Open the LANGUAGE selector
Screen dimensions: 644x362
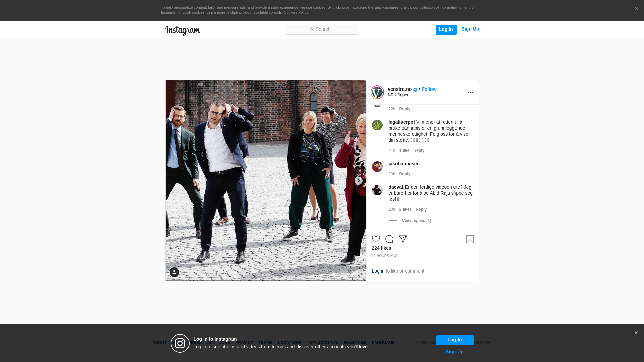tap(383, 343)
